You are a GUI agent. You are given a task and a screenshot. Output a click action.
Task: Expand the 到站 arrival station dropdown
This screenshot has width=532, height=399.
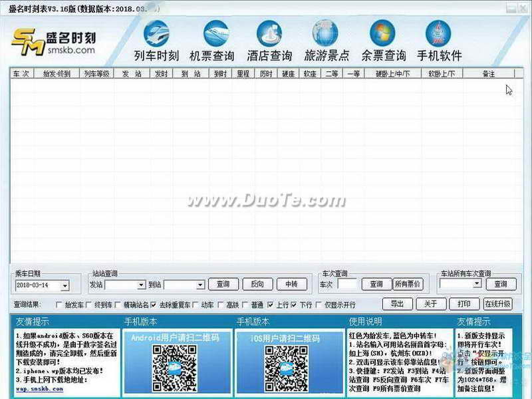tap(201, 285)
